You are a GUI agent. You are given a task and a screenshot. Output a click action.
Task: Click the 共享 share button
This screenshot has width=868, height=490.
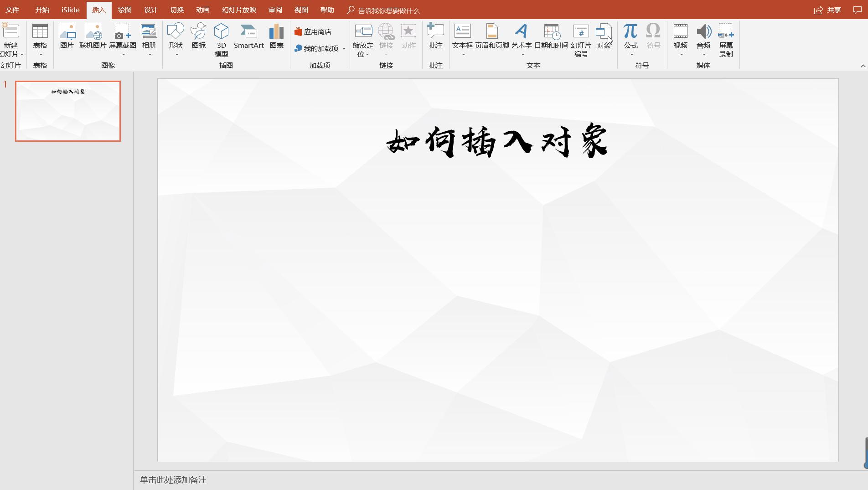click(x=828, y=10)
